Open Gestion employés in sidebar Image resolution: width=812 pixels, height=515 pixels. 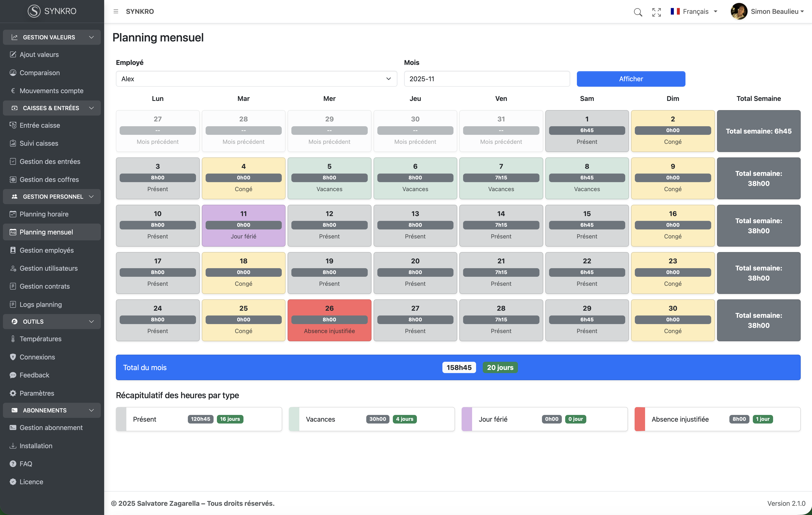(x=46, y=250)
